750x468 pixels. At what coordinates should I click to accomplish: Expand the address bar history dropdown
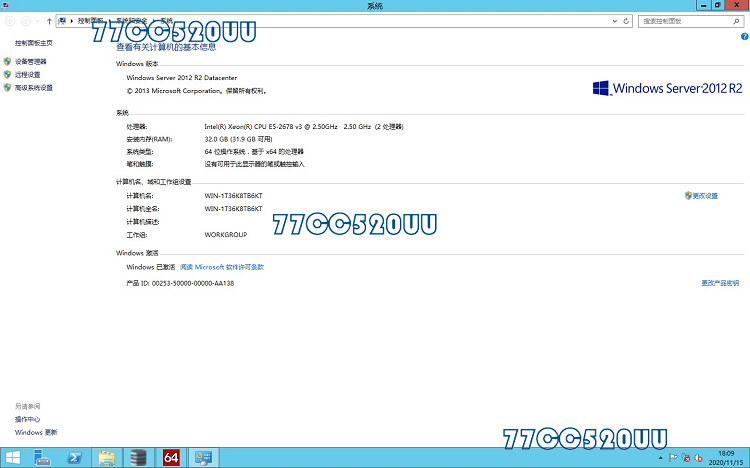click(615, 21)
